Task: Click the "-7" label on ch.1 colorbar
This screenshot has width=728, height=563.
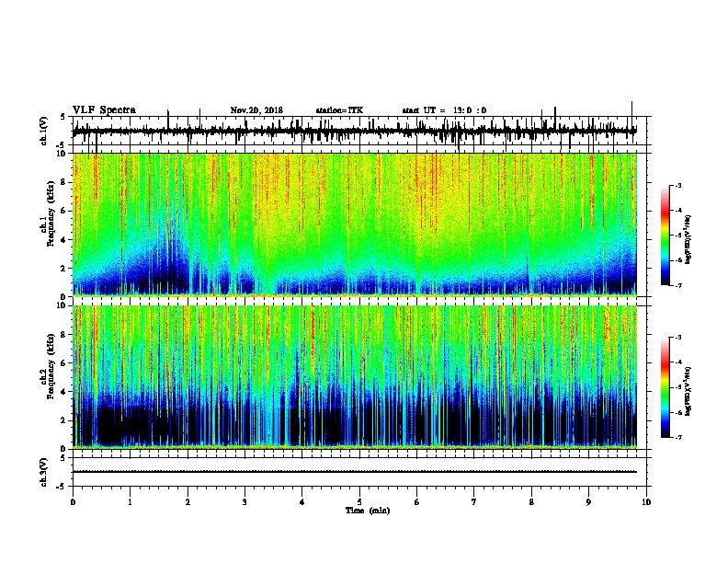Action: click(x=678, y=285)
